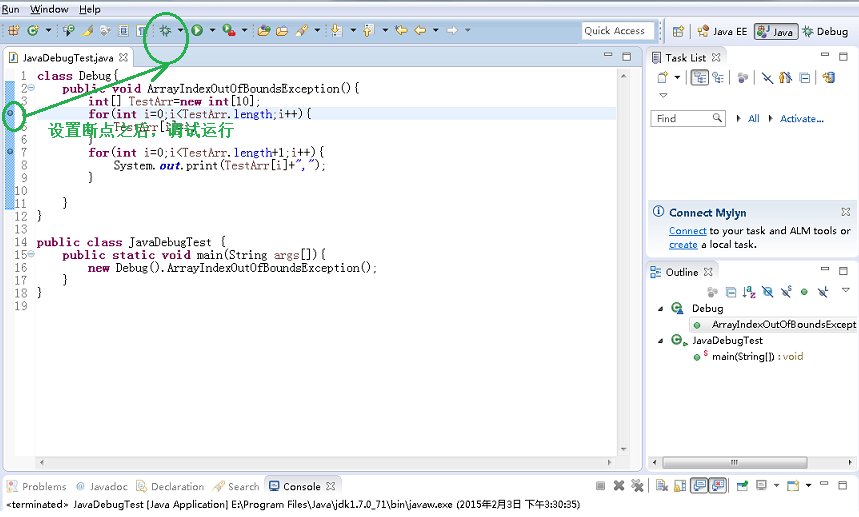This screenshot has width=859, height=517.
Task: Click the Back navigation arrow
Action: [420, 30]
